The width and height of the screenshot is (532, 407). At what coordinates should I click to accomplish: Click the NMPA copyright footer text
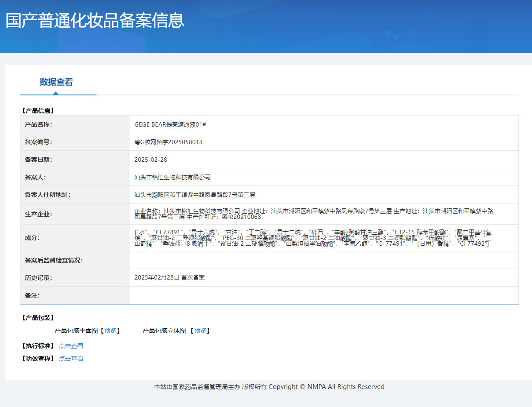[x=269, y=387]
